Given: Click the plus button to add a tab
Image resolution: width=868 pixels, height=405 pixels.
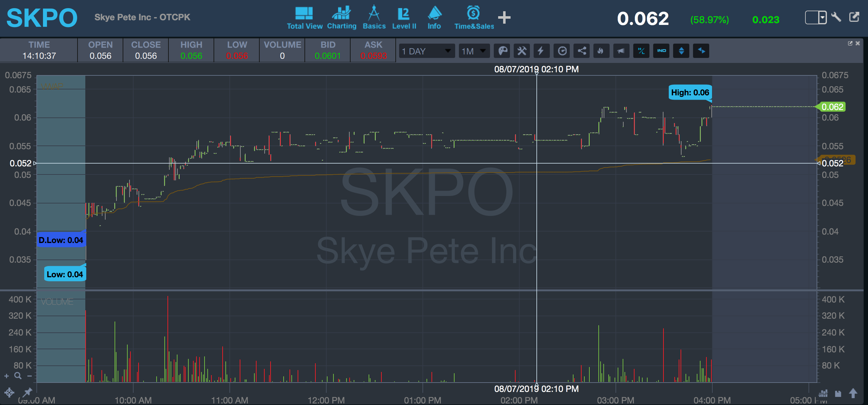Looking at the screenshot, I should click(504, 17).
